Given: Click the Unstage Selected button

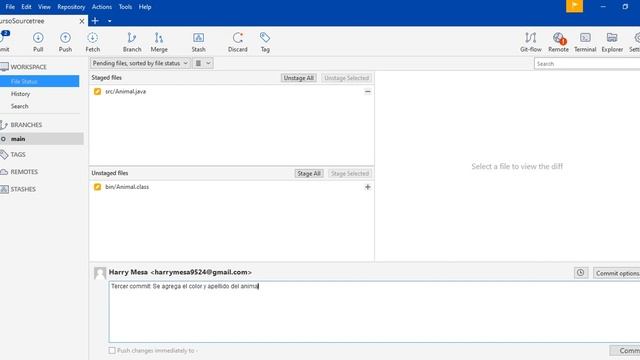Looking at the screenshot, I should pos(347,78).
